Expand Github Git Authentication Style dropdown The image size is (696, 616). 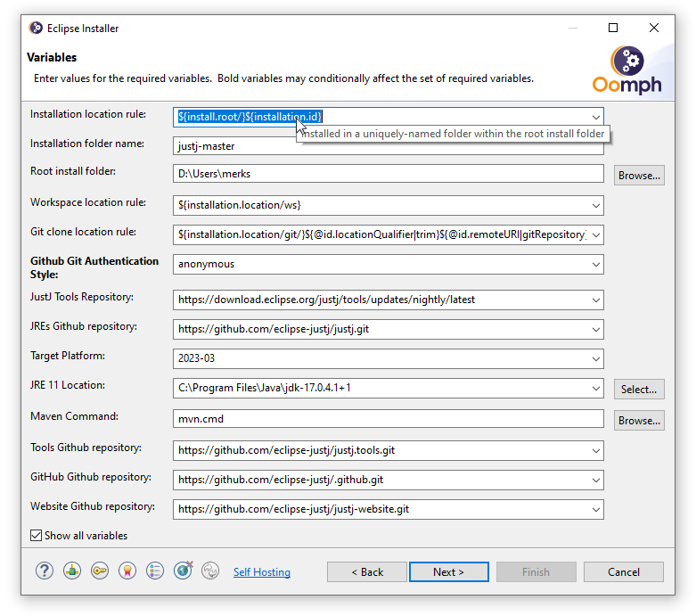pos(594,265)
